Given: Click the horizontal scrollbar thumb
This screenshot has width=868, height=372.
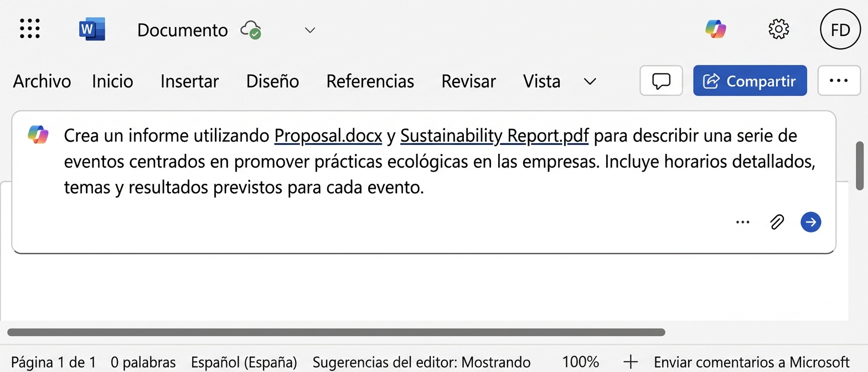Looking at the screenshot, I should (336, 332).
